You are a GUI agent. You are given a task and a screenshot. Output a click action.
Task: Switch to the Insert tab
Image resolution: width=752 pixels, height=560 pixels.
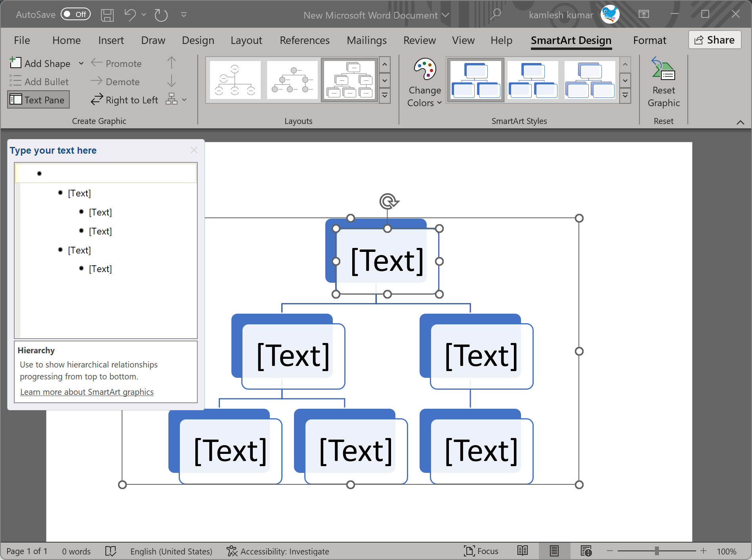[111, 40]
